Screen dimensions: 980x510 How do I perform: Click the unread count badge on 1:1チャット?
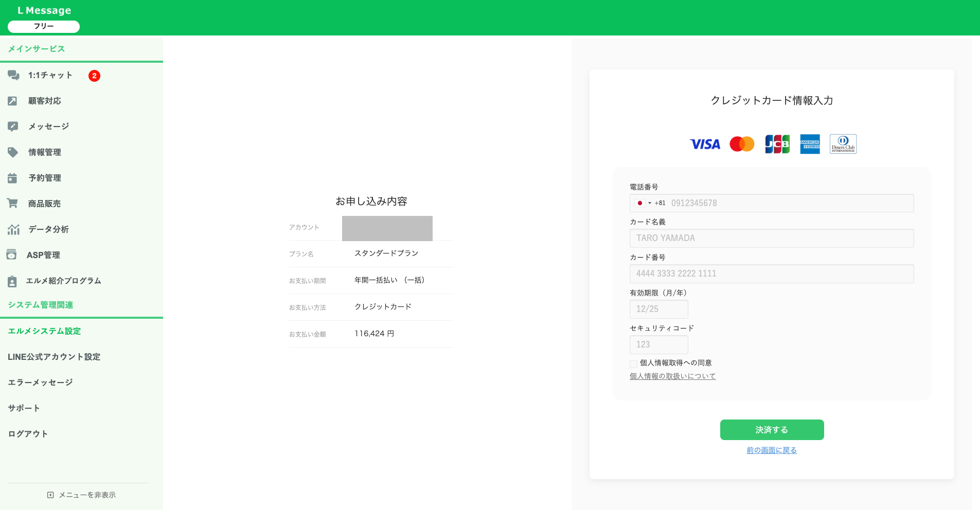pyautogui.click(x=94, y=76)
